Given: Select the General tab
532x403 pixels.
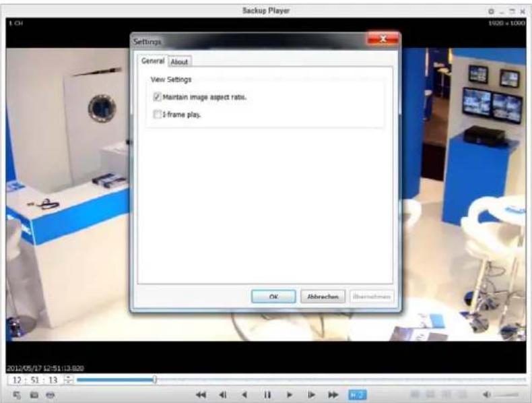Looking at the screenshot, I should point(153,61).
